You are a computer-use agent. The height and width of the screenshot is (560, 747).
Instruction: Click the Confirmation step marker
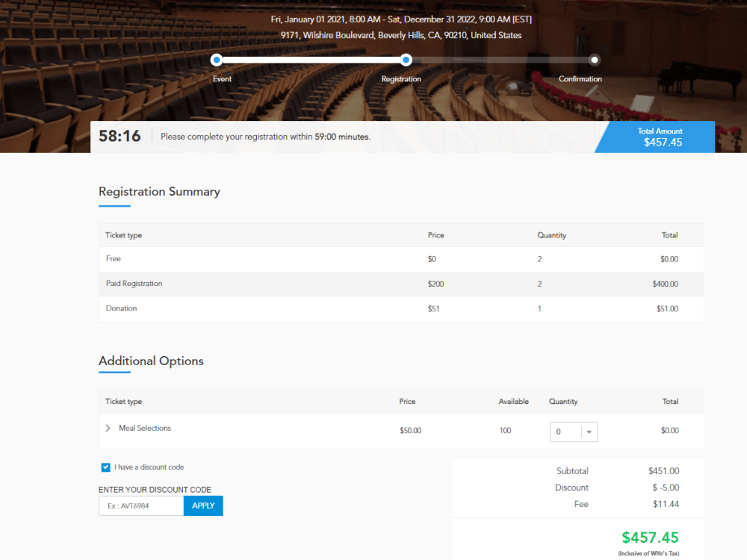click(594, 60)
